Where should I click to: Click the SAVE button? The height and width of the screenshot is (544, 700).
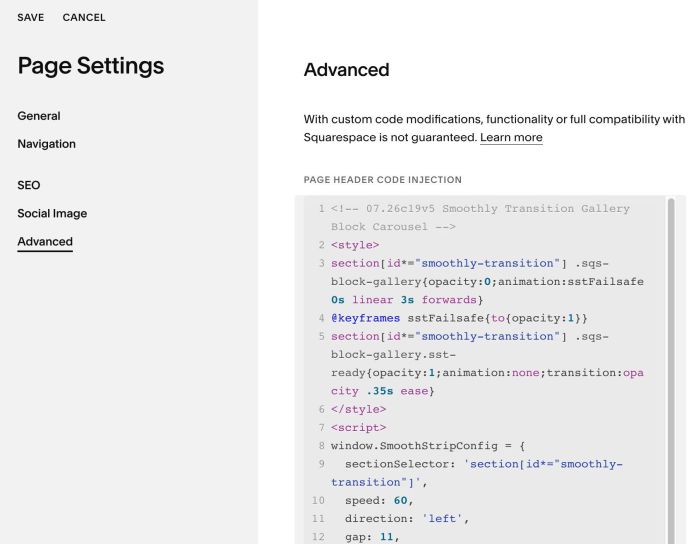[x=31, y=17]
